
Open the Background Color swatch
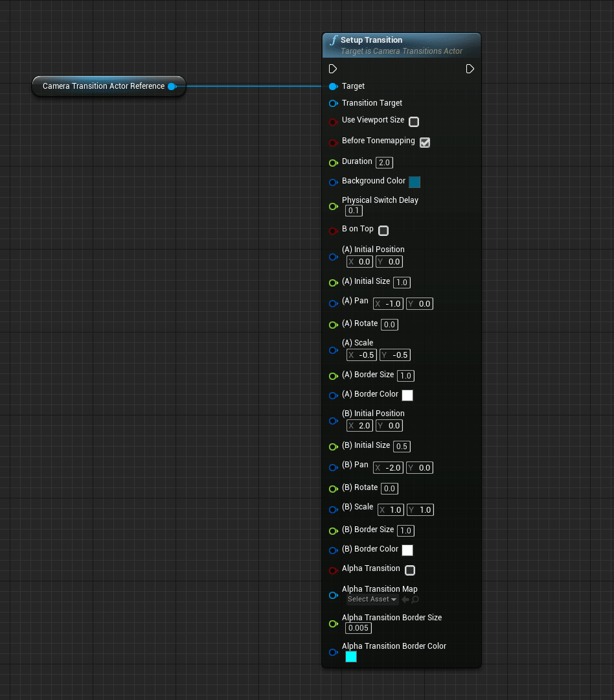coord(415,182)
